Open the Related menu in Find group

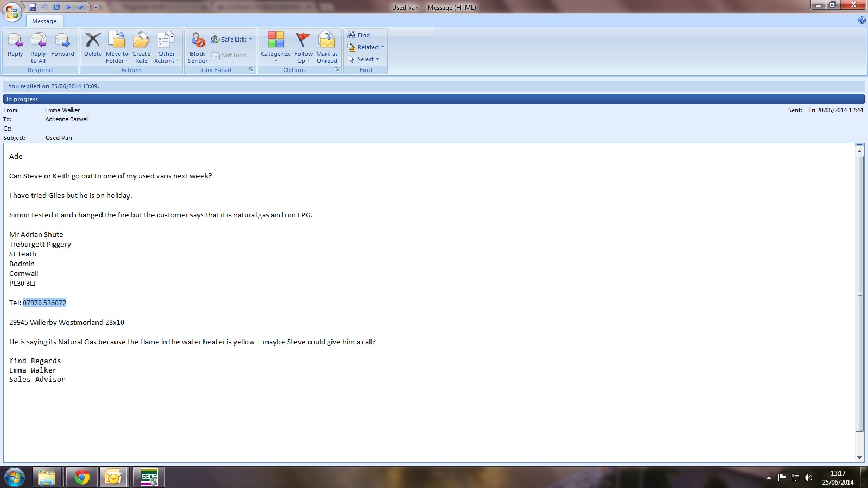(366, 47)
